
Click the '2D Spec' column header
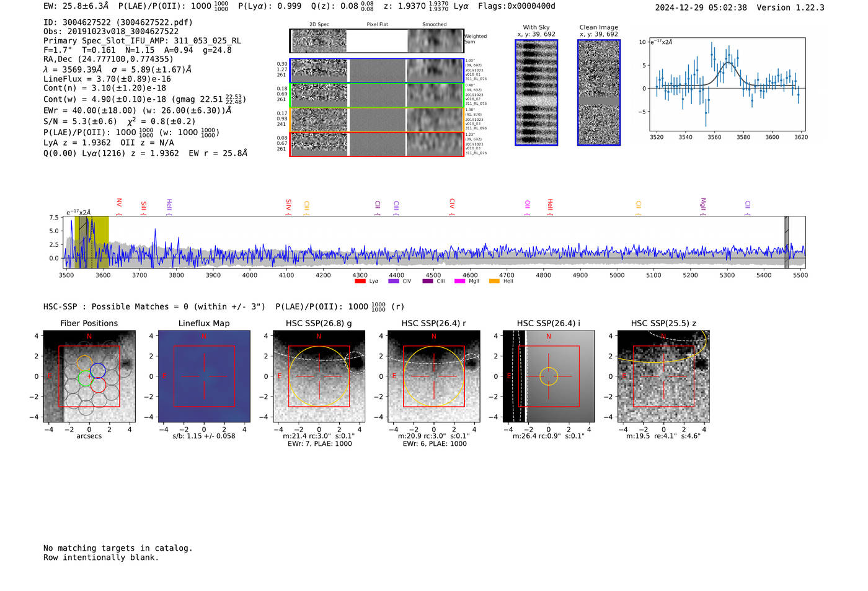(319, 25)
